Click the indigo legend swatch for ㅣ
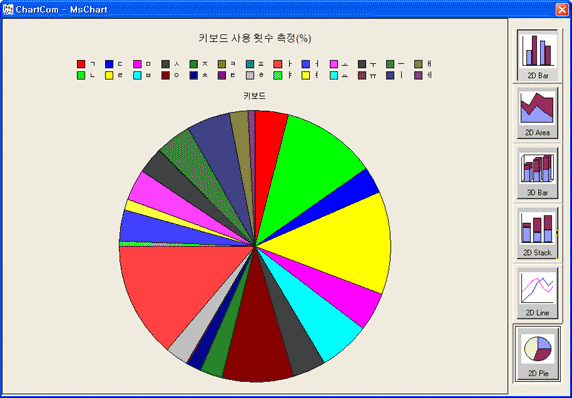 point(390,76)
